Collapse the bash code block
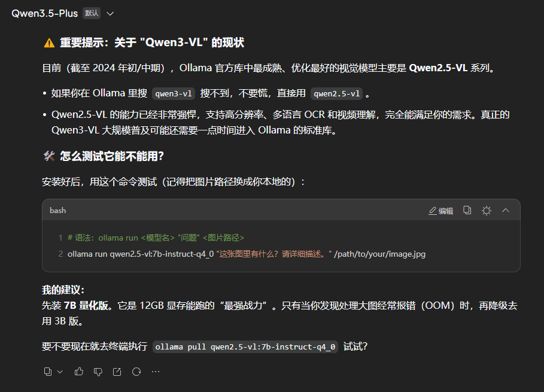Screen dimensions: 544x392 click(x=506, y=210)
